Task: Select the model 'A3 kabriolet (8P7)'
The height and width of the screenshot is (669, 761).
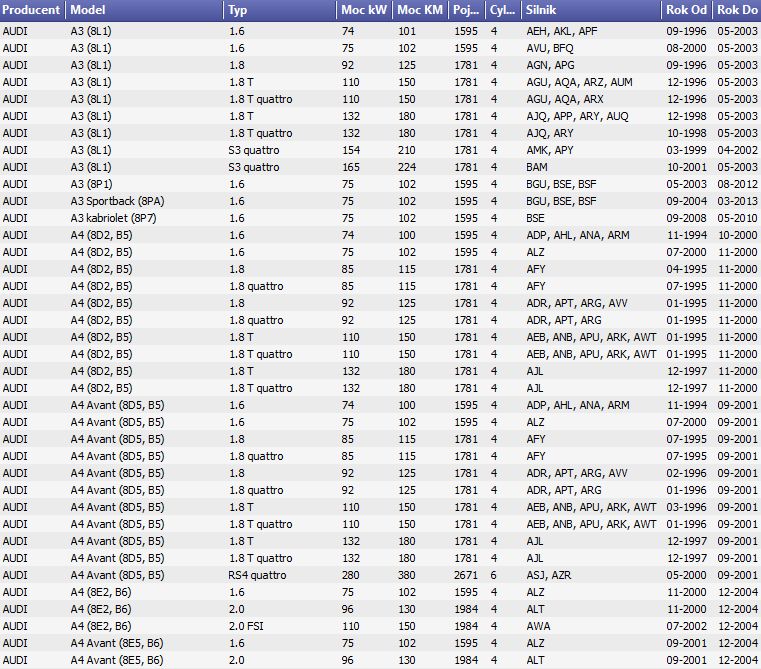Action: 114,218
